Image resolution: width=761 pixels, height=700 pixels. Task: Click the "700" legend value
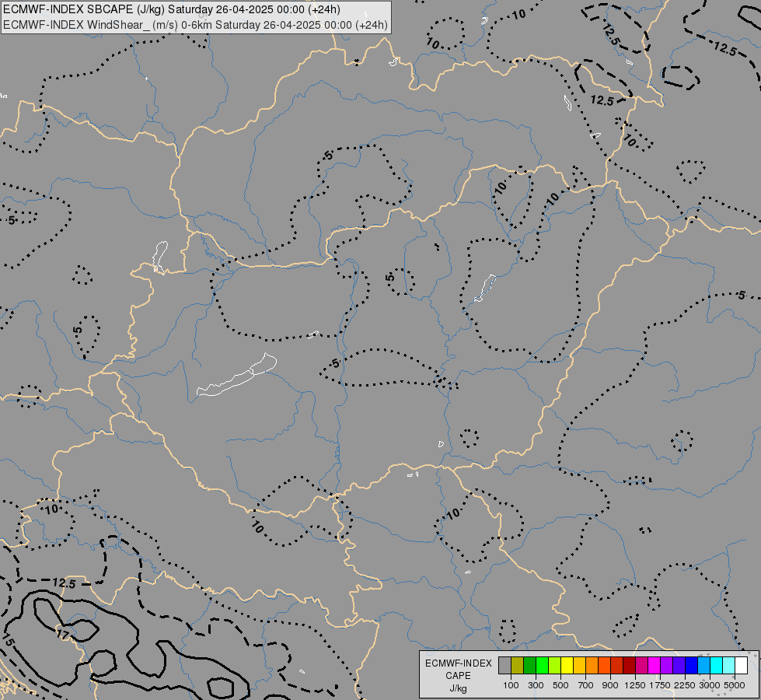(x=586, y=685)
